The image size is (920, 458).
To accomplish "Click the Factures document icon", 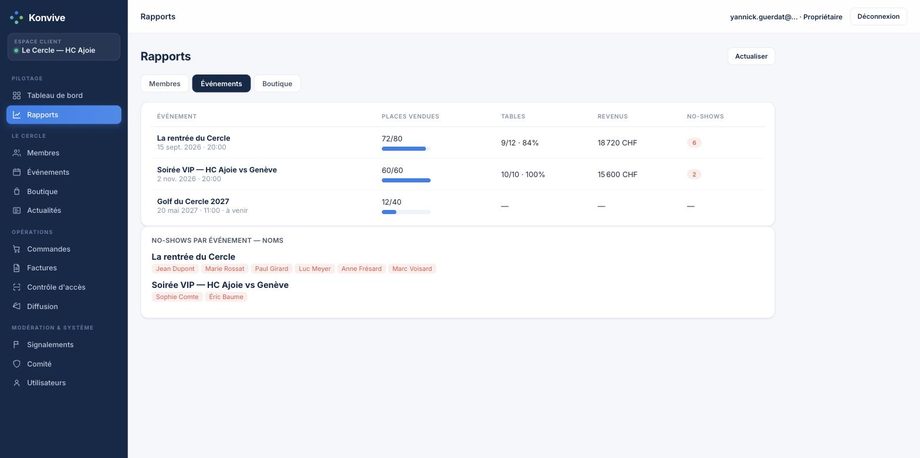I will click(16, 268).
